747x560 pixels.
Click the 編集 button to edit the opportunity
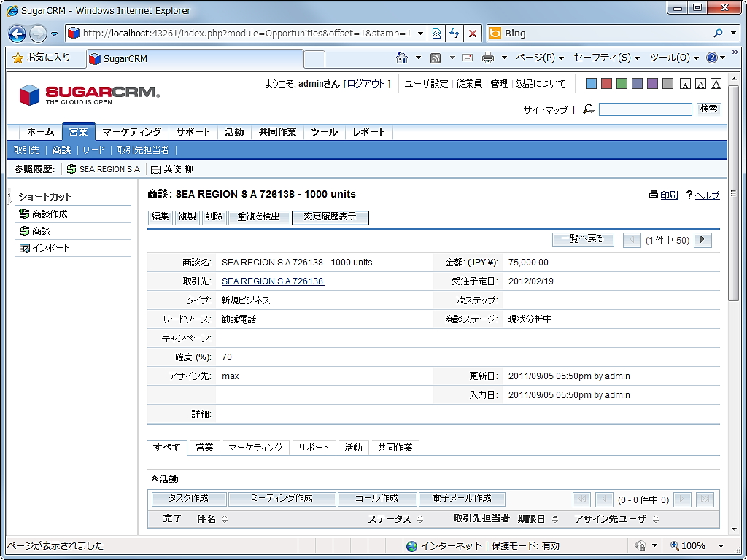[160, 217]
